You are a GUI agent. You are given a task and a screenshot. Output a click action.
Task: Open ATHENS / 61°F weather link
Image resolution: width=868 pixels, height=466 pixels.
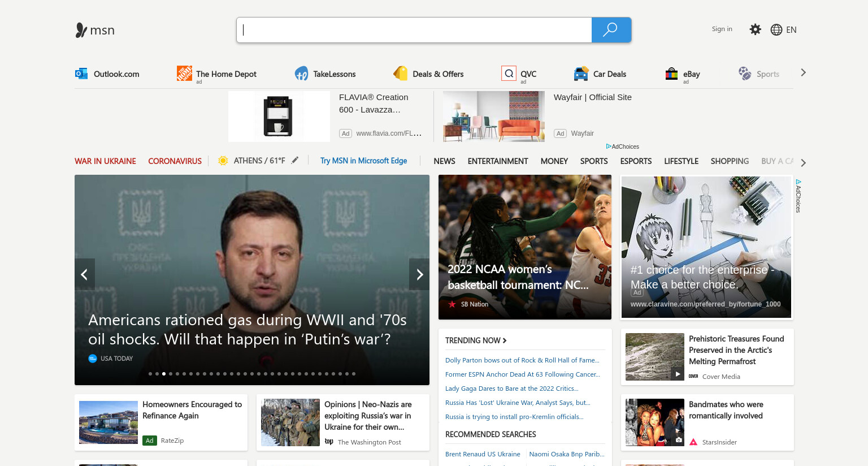pos(259,161)
